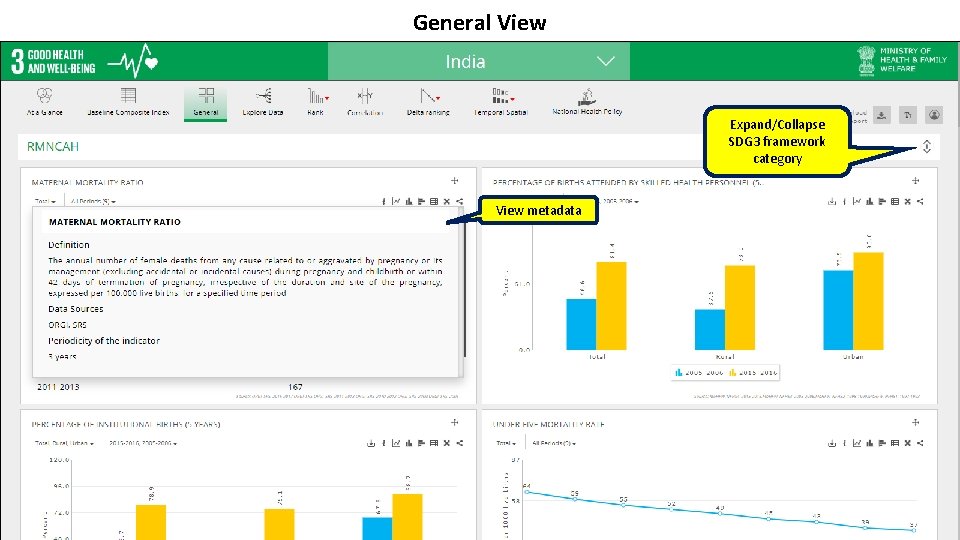Click the value 167 in the table
The width and height of the screenshot is (960, 540).
click(x=295, y=387)
